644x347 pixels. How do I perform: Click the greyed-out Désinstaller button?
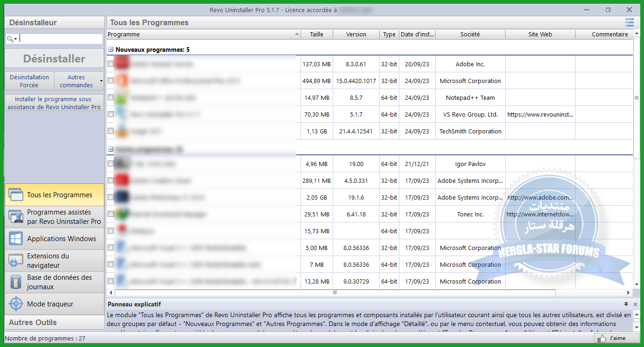(55, 58)
